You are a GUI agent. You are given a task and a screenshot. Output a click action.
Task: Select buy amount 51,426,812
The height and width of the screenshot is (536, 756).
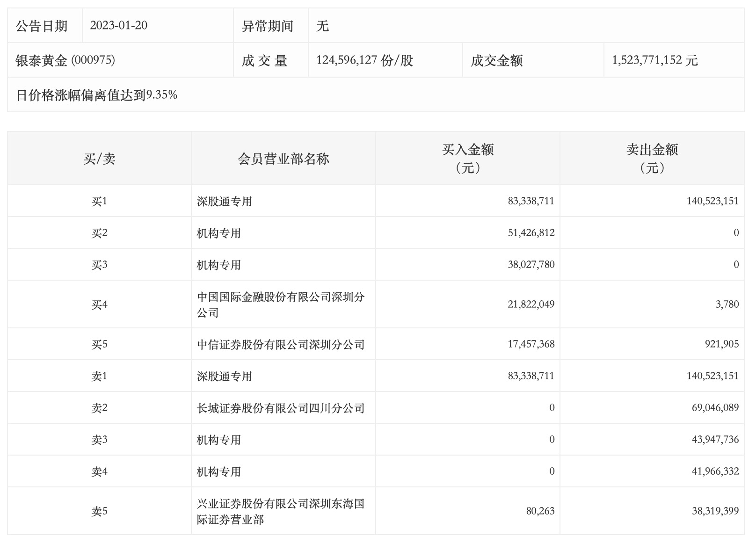coord(531,233)
